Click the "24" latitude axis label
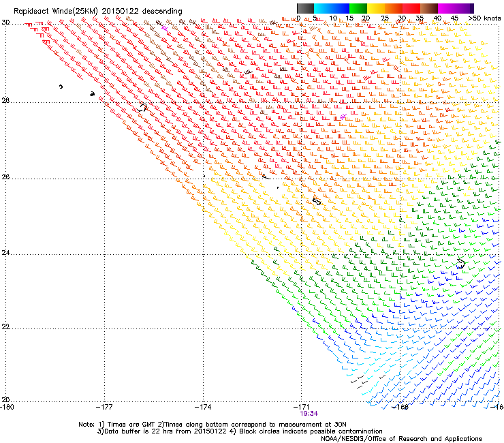This screenshot has width=504, height=443. coord(5,253)
